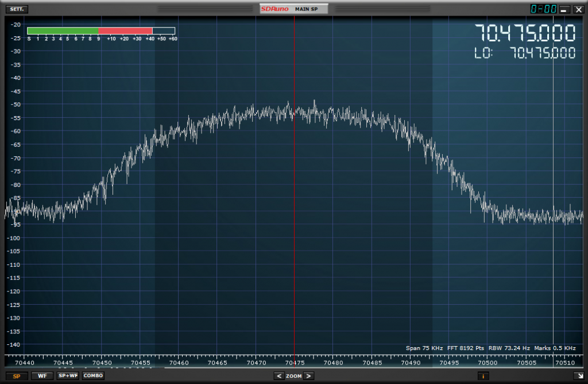Screen dimensions: 588x384
Task: Click the 70510 frequency axis label
Action: pyautogui.click(x=565, y=363)
